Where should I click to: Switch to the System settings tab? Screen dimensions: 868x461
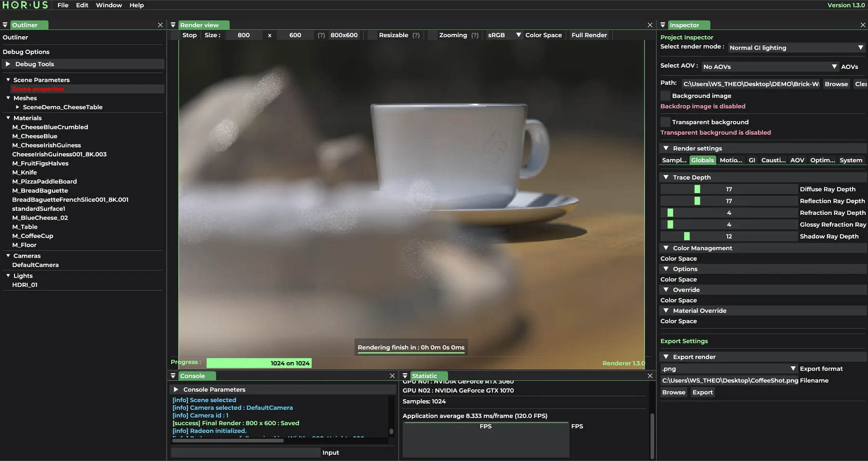click(x=851, y=160)
